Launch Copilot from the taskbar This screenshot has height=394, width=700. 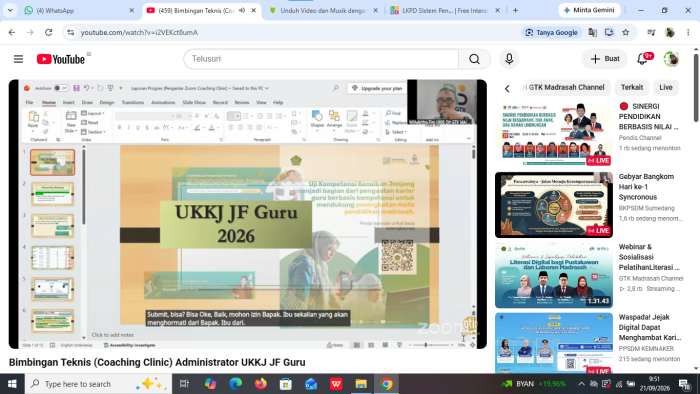[210, 384]
